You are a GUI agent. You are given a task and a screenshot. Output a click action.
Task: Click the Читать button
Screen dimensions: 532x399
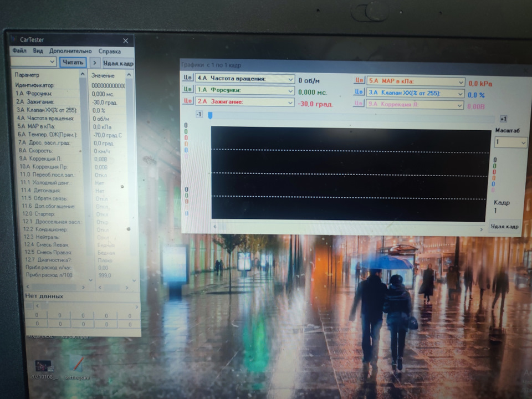coord(73,63)
